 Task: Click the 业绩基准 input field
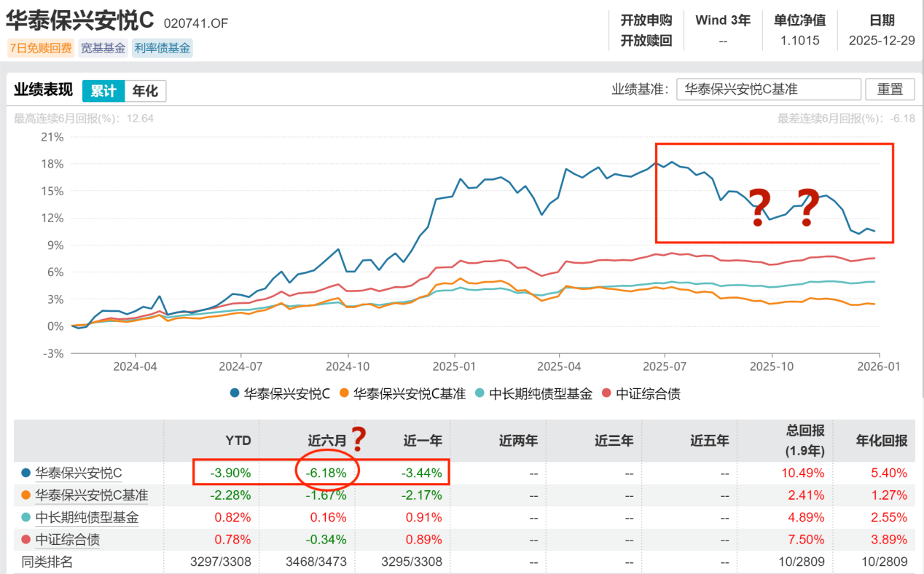coord(768,89)
